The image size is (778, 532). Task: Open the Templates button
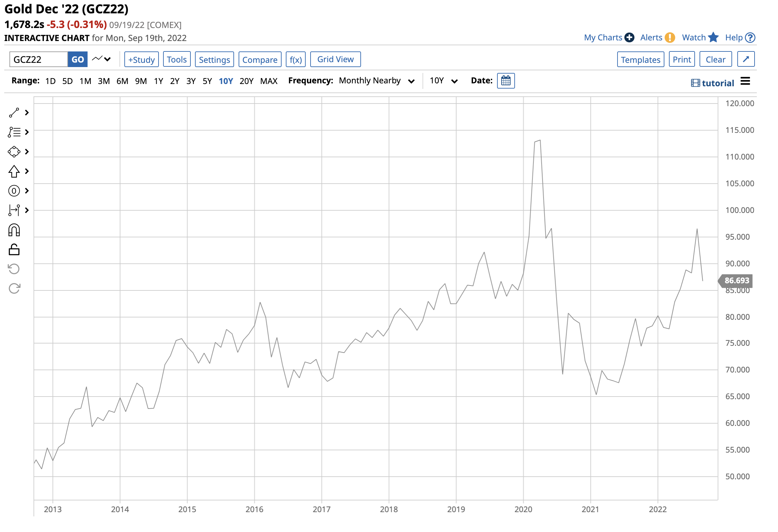pyautogui.click(x=640, y=59)
